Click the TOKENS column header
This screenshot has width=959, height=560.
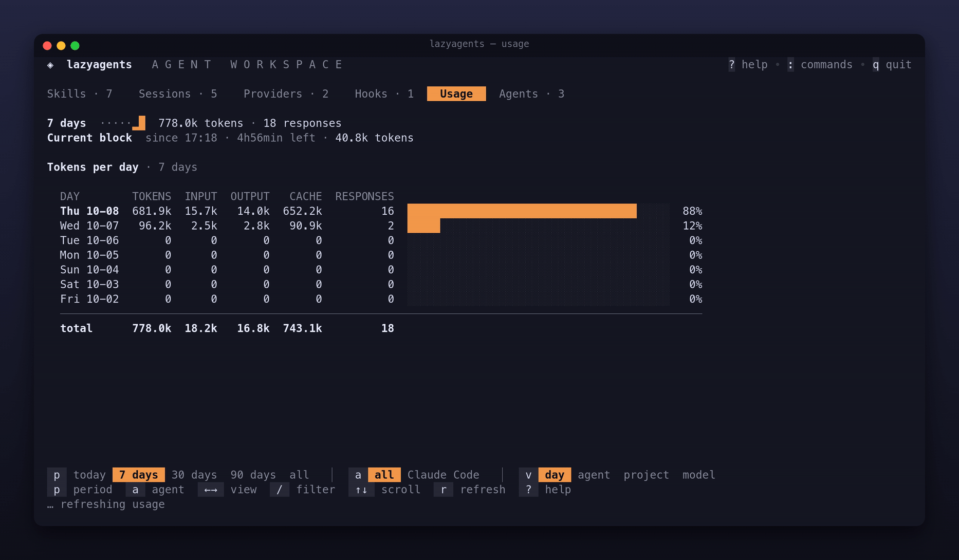point(152,196)
